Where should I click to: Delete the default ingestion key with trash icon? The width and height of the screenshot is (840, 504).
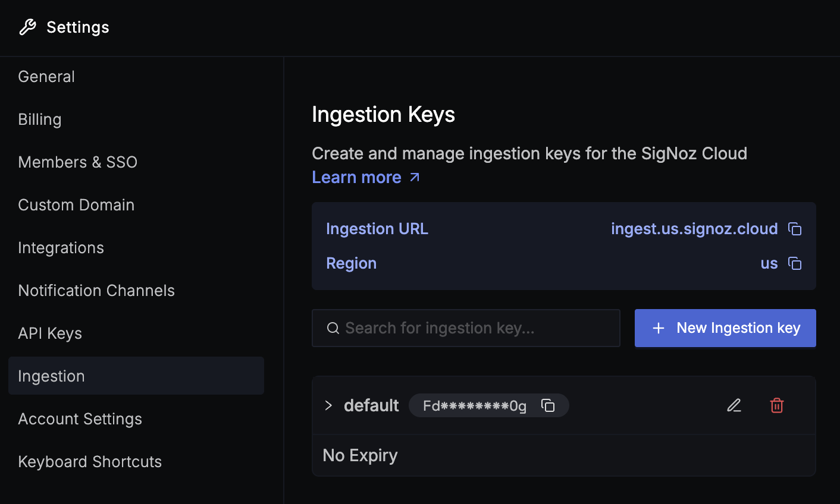[776, 405]
